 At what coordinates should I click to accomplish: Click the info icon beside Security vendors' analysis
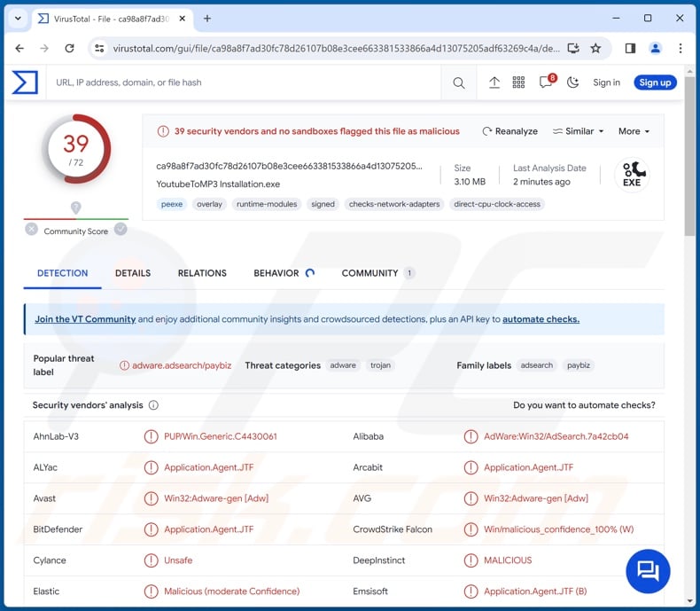coord(153,405)
